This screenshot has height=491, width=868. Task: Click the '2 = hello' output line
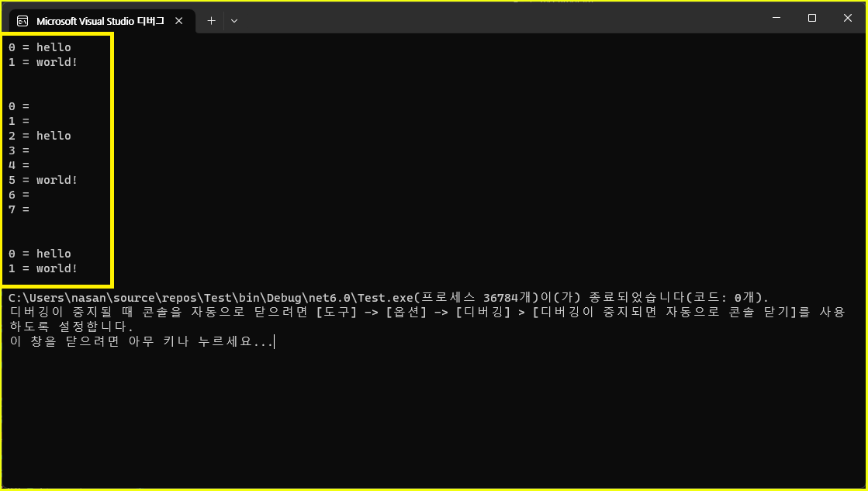click(x=40, y=136)
